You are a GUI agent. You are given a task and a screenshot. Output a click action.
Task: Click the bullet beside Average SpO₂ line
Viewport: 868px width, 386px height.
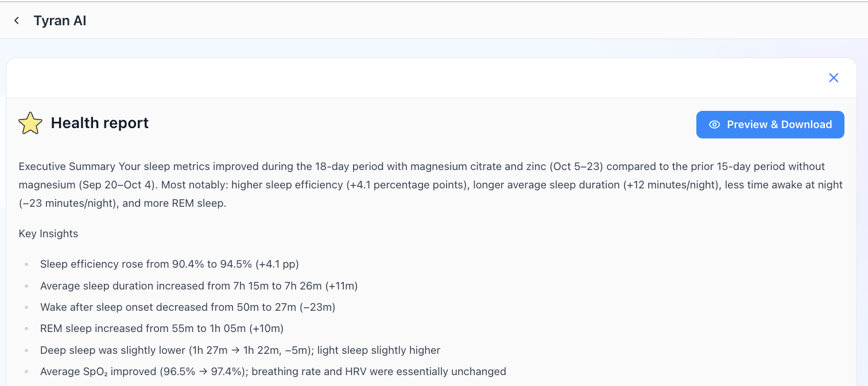(x=26, y=372)
